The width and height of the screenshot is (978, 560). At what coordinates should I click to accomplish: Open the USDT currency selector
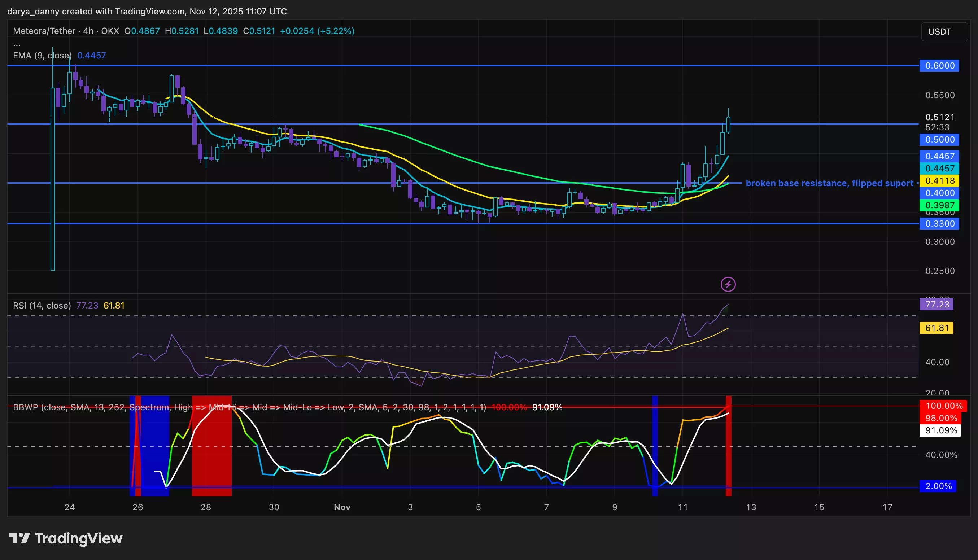tap(944, 32)
